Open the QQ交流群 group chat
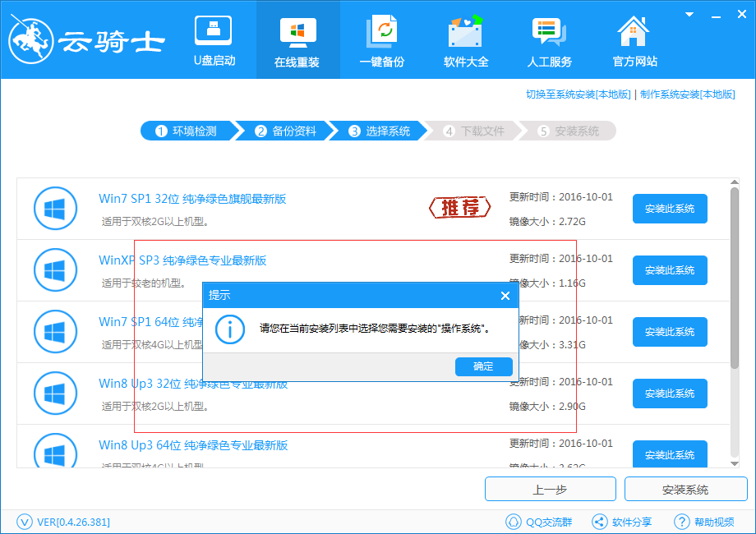756x534 pixels. [x=539, y=522]
